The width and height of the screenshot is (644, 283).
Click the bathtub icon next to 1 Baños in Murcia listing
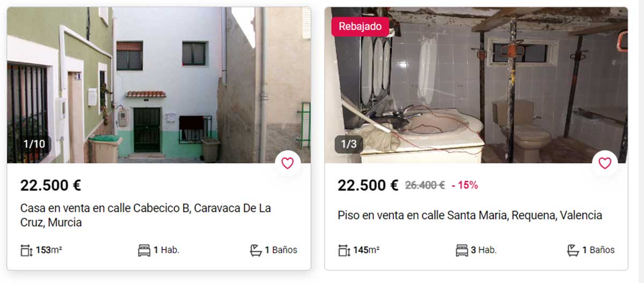(x=255, y=250)
